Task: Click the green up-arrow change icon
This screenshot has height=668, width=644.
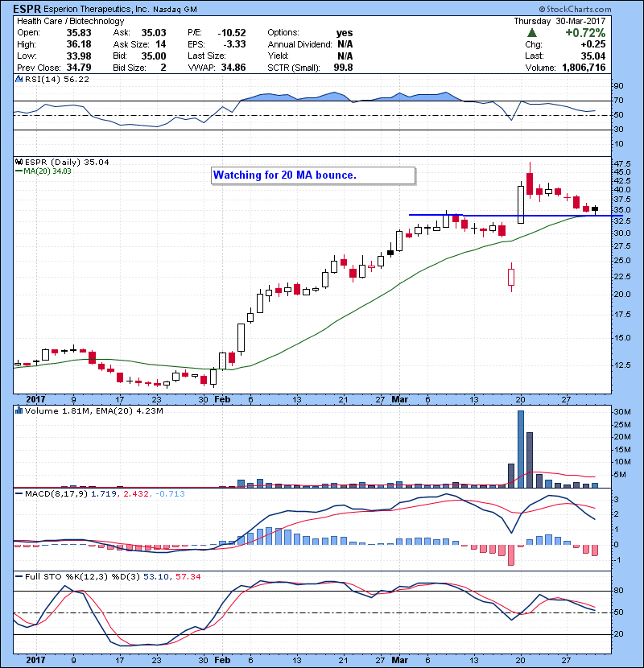Action: coord(532,33)
